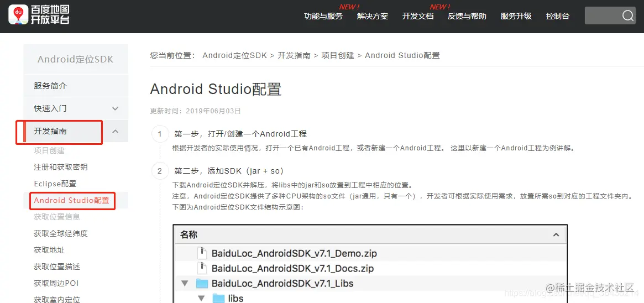Click the Android定位SDK sidebar header
644x303 pixels.
[76, 59]
